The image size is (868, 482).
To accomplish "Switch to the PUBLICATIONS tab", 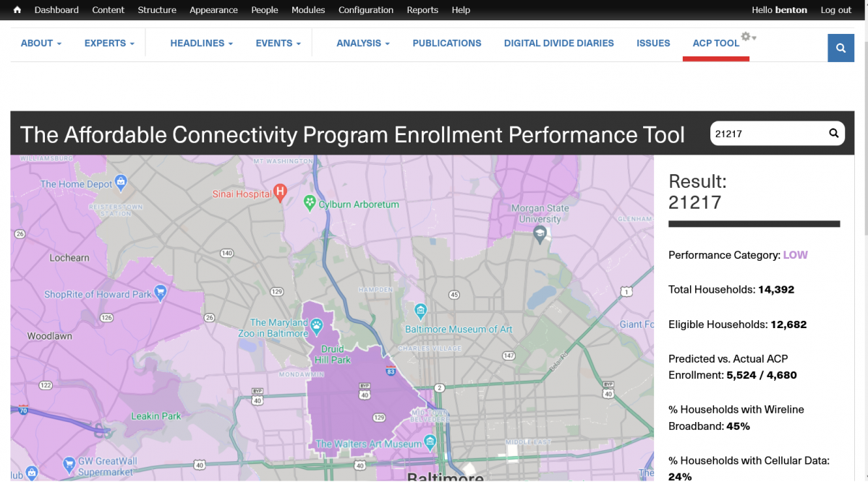I will pyautogui.click(x=446, y=43).
